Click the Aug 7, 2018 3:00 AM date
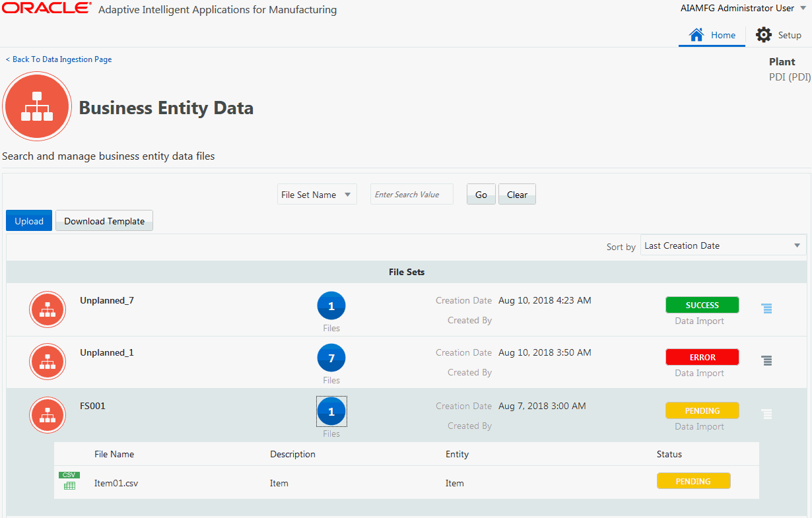Image resolution: width=812 pixels, height=518 pixels. click(542, 406)
